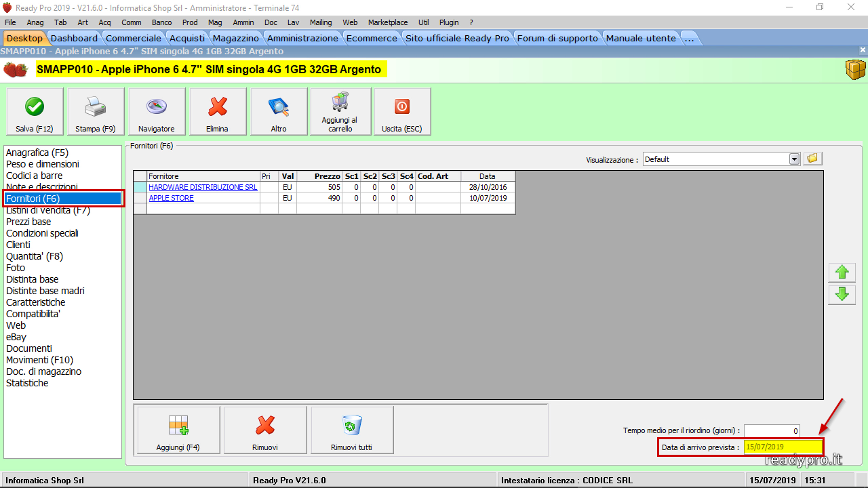
Task: Open the File menu
Action: [x=10, y=22]
